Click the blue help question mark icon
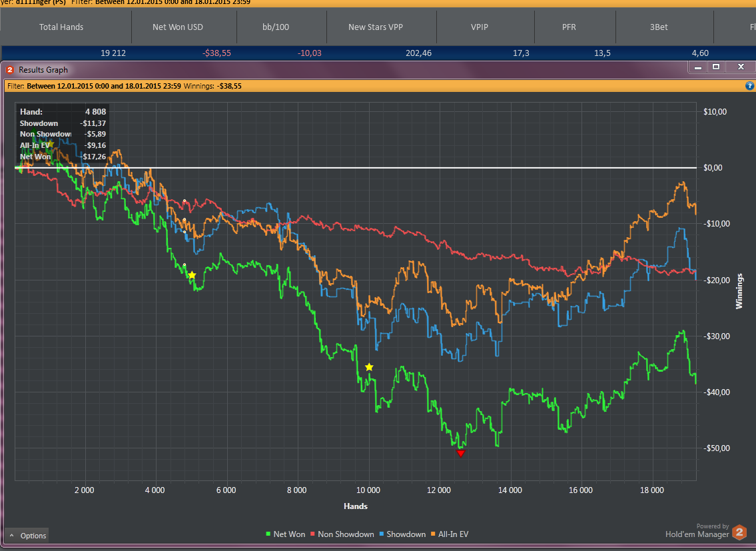The image size is (756, 551). 749,86
